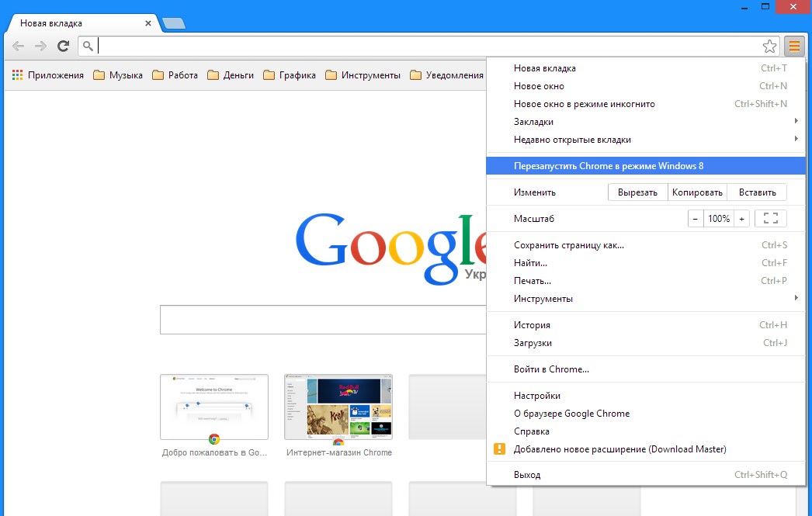Increase zoom with the plus button
Screen dimensions: 812x516
(741, 218)
